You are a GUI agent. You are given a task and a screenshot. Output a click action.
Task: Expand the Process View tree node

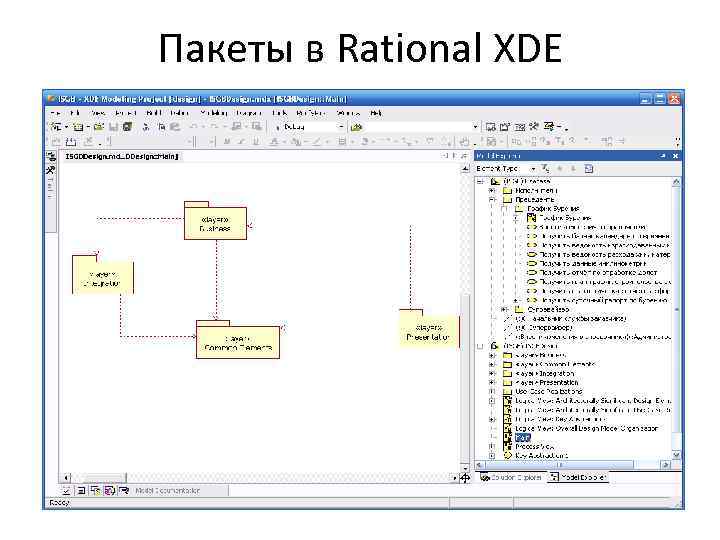click(492, 446)
